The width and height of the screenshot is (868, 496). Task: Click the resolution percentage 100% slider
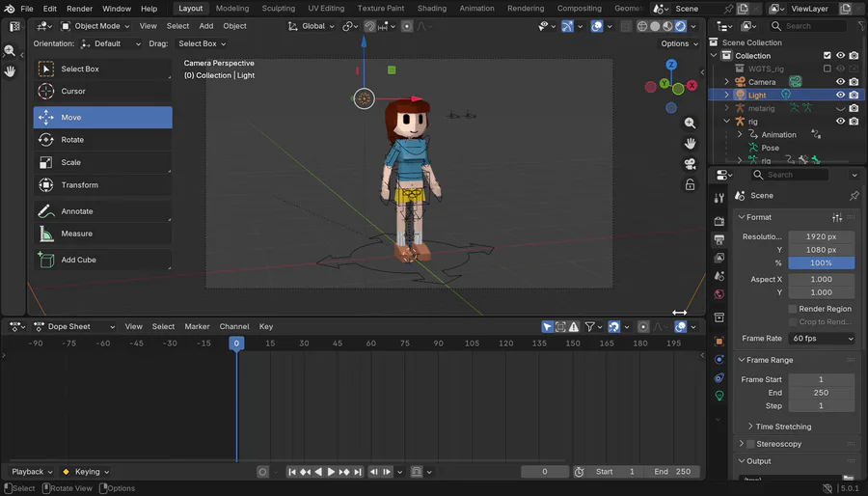point(821,262)
